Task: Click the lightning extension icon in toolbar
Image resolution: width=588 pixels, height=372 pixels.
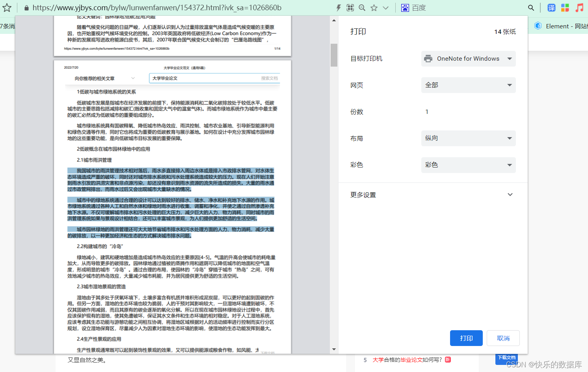Action: [339, 7]
